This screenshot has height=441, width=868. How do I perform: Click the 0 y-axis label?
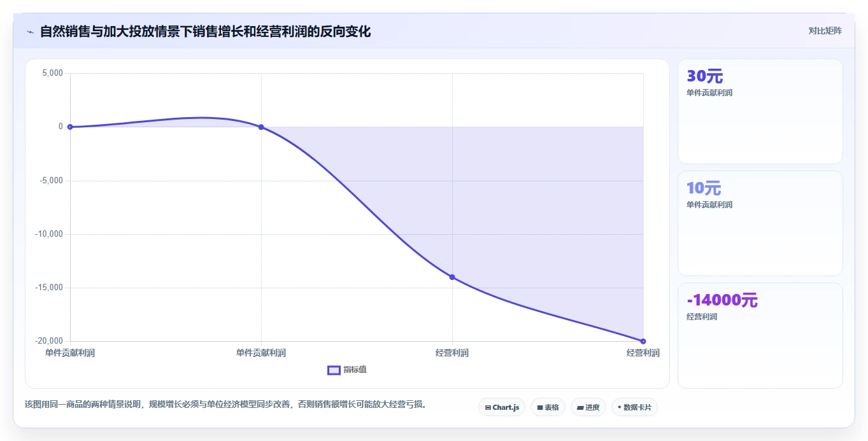pos(60,127)
